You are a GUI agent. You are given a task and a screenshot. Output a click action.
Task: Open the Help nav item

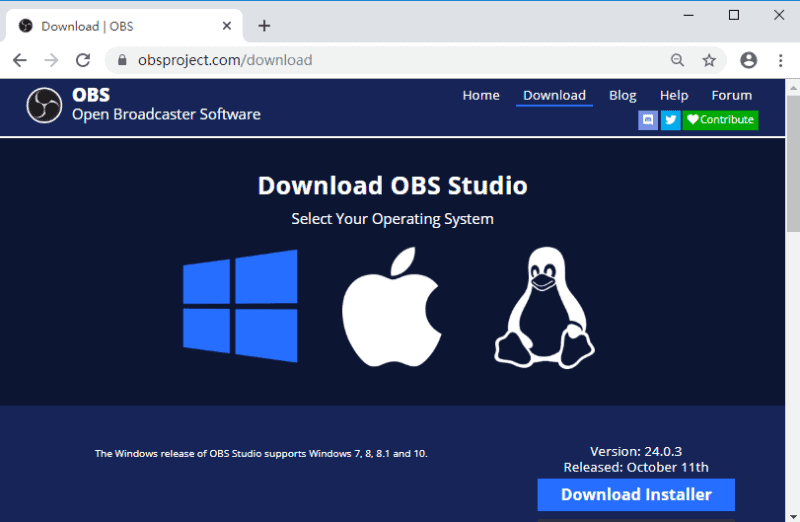[674, 95]
